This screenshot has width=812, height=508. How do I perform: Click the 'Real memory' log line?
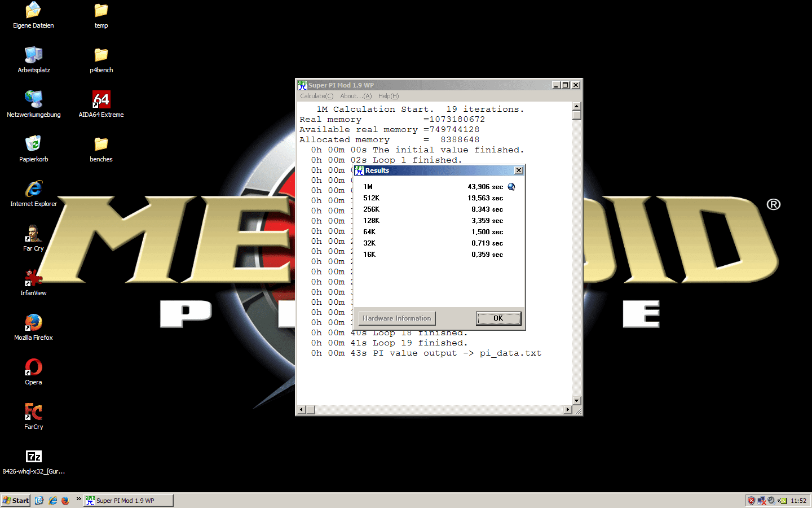click(x=392, y=120)
